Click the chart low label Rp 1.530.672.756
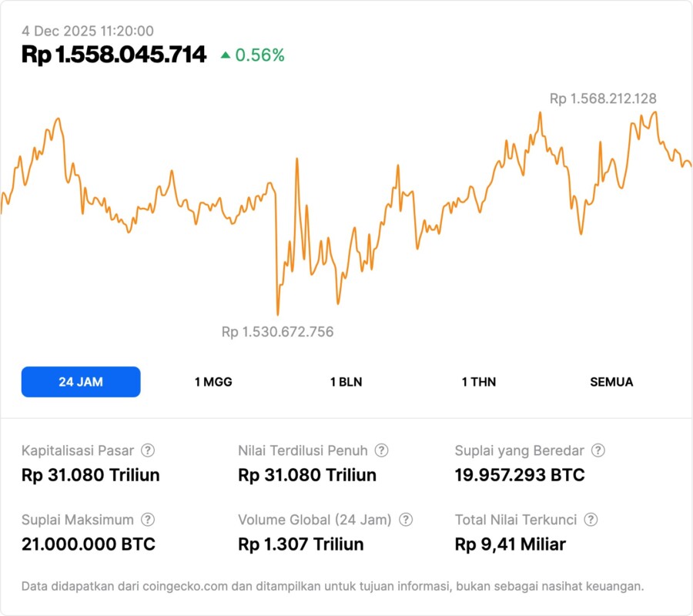 [x=277, y=332]
